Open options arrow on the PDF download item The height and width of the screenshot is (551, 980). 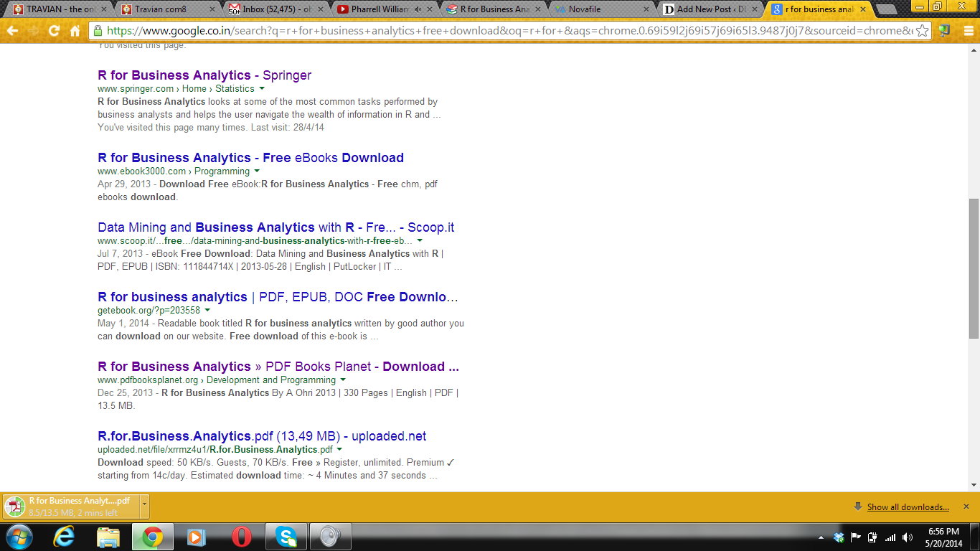(144, 506)
